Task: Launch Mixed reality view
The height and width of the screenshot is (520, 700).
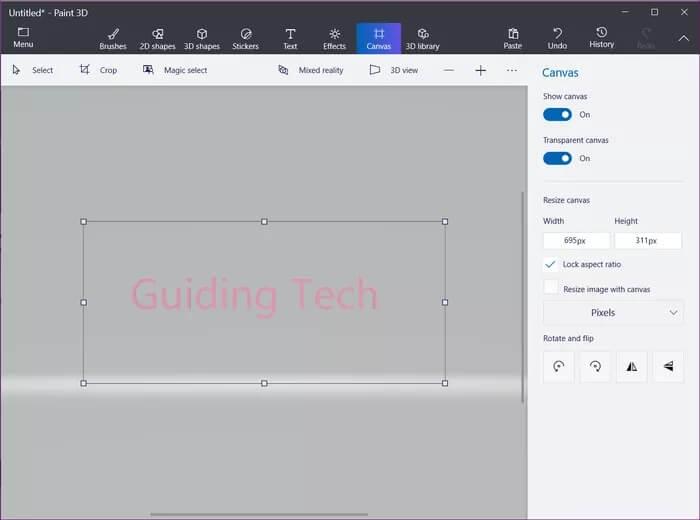Action: [x=311, y=70]
